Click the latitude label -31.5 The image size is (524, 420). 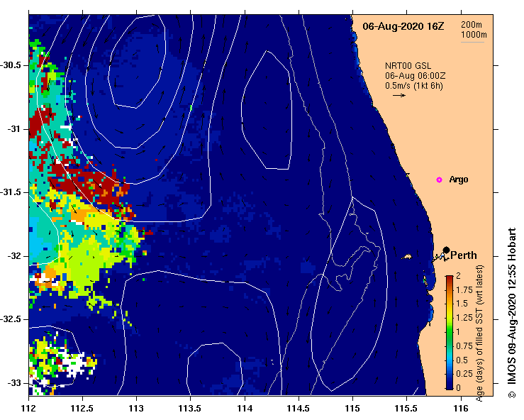pos(11,192)
